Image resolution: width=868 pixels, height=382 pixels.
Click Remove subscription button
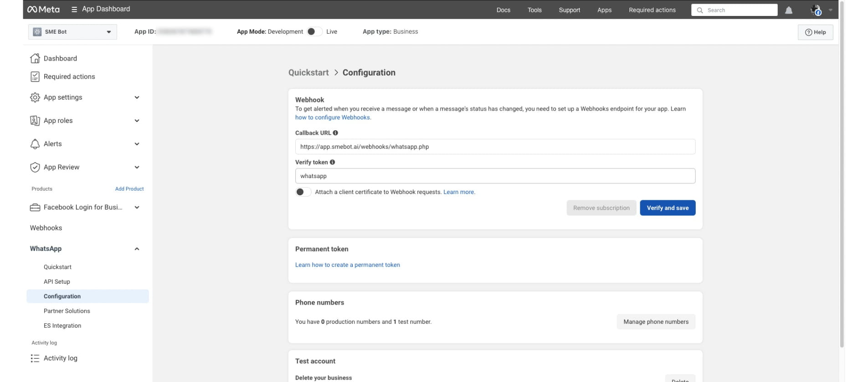[601, 208]
